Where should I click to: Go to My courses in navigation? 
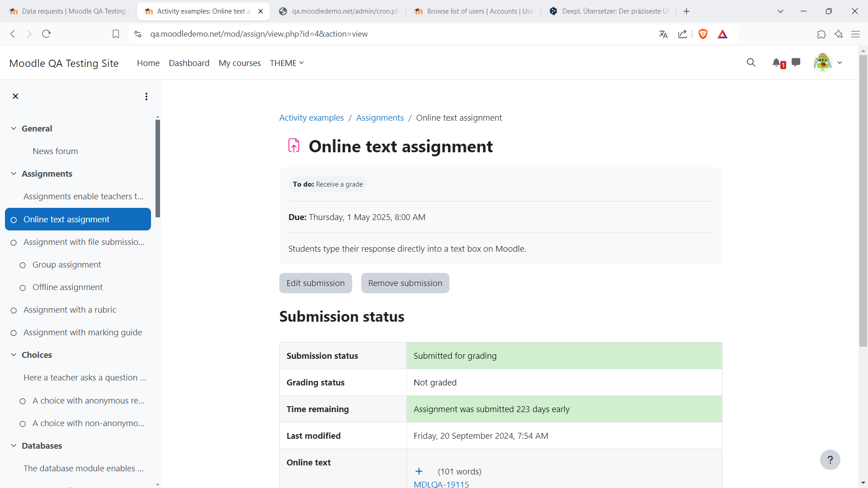pyautogui.click(x=240, y=63)
